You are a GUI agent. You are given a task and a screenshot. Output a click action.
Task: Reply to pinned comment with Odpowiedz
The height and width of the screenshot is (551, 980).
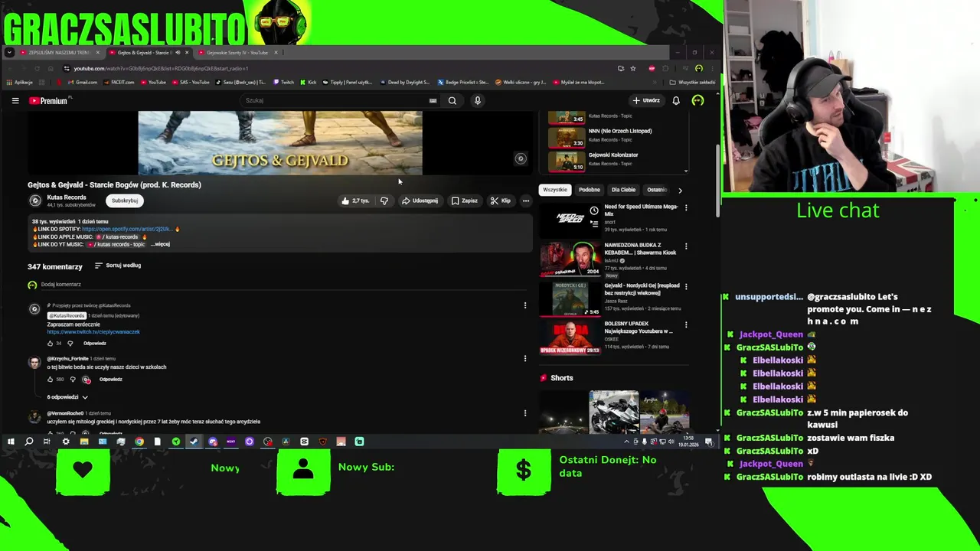[95, 343]
